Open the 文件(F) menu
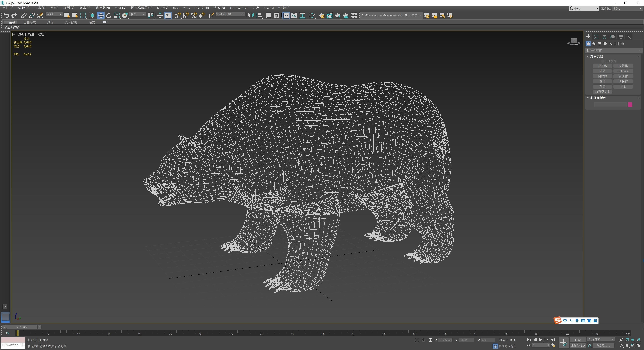 coord(8,8)
